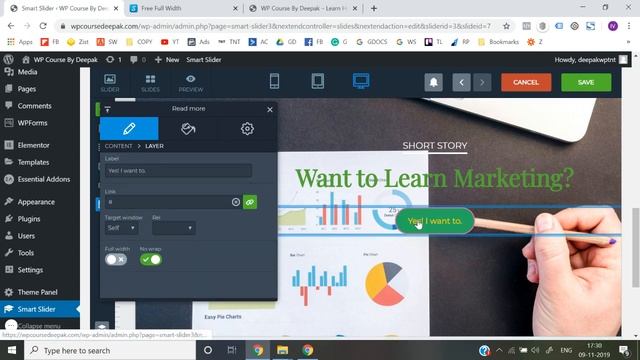Viewport: 640px width, 360px height.
Task: Click the SAVE button
Action: 586,82
